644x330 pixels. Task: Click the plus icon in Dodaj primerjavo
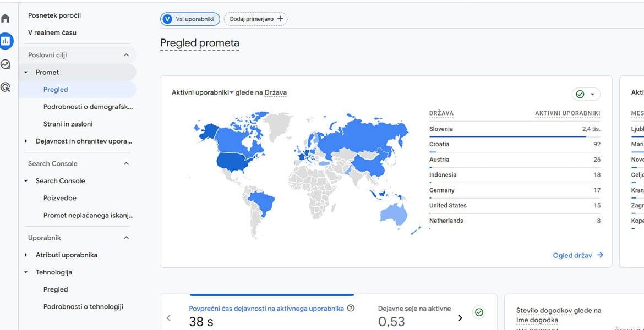280,19
